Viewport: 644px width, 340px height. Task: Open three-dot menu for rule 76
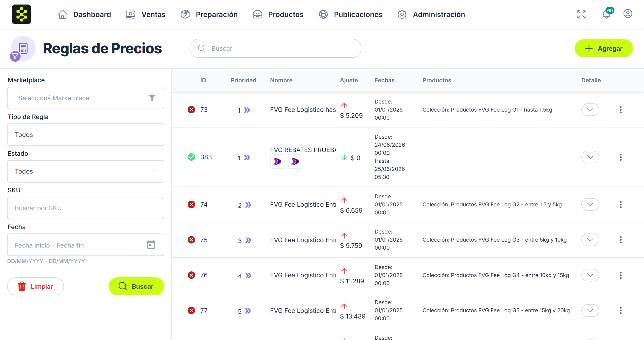coord(621,275)
